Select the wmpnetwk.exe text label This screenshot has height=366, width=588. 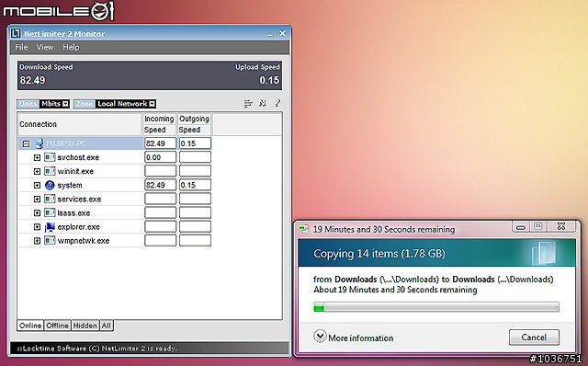[x=84, y=241]
